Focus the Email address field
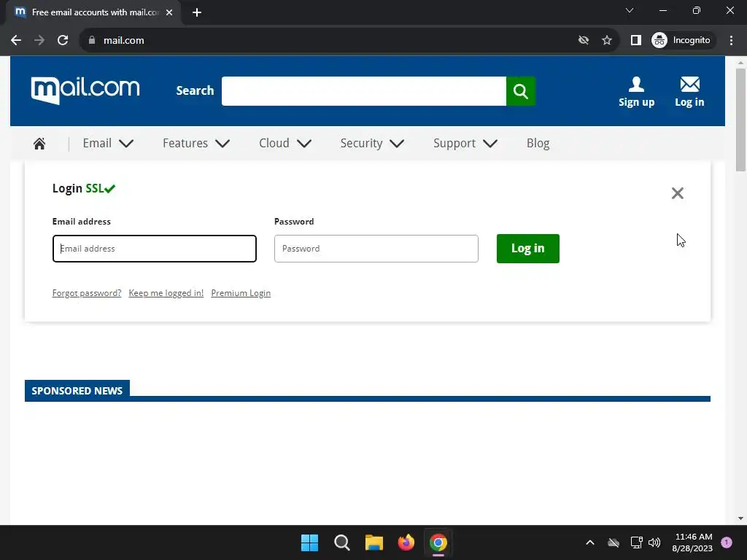The height and width of the screenshot is (560, 747). click(x=155, y=249)
